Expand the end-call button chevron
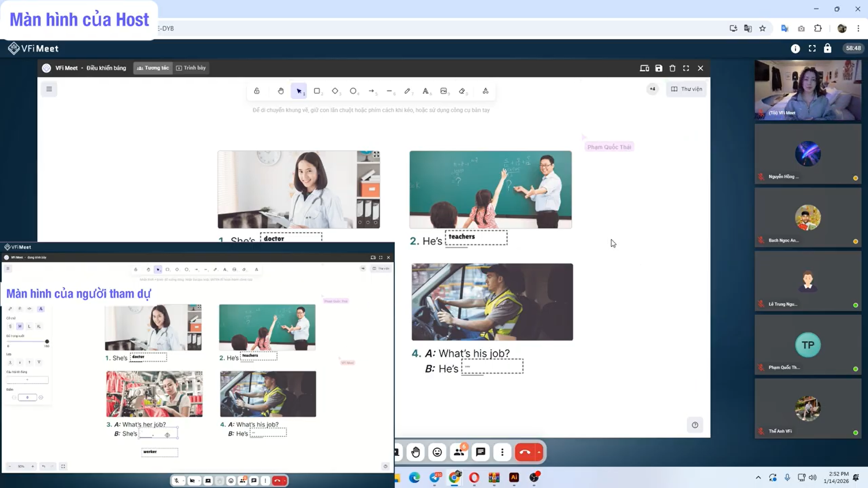868x488 pixels. tap(539, 452)
